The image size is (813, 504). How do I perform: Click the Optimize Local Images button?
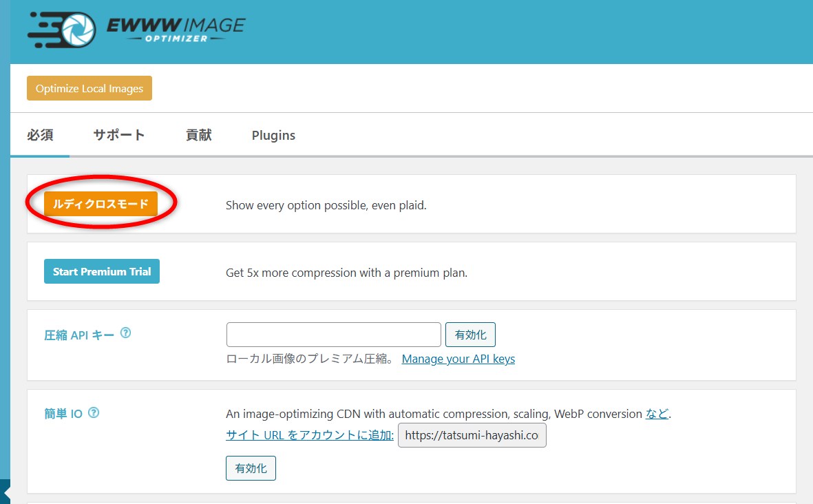89,88
